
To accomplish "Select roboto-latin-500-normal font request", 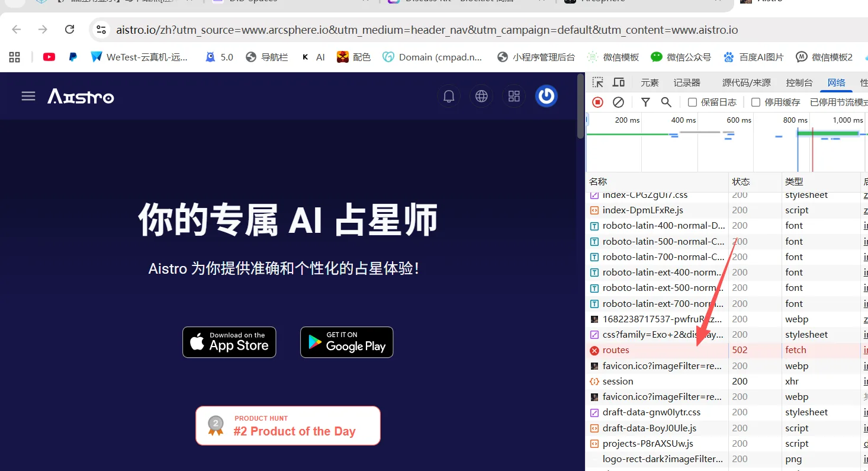I will [727, 241].
